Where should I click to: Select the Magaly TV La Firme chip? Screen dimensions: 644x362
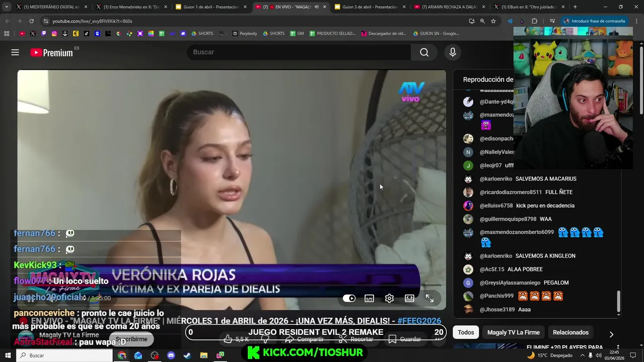coord(513,332)
